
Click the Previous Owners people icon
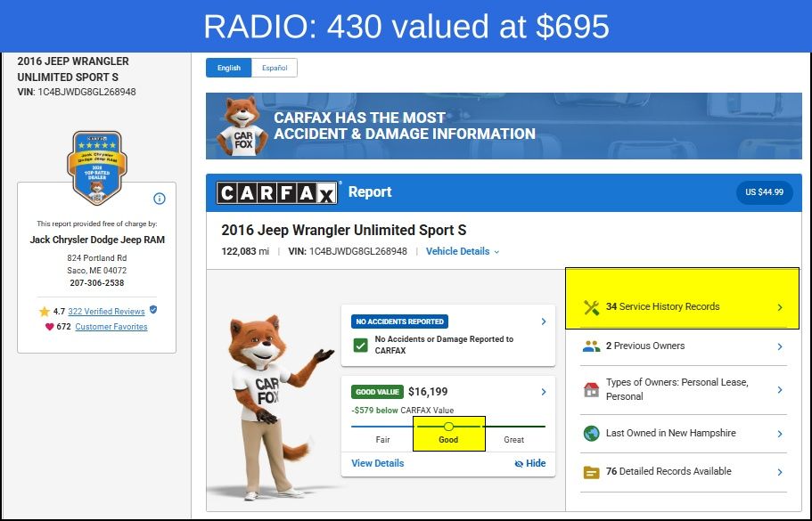pos(591,346)
